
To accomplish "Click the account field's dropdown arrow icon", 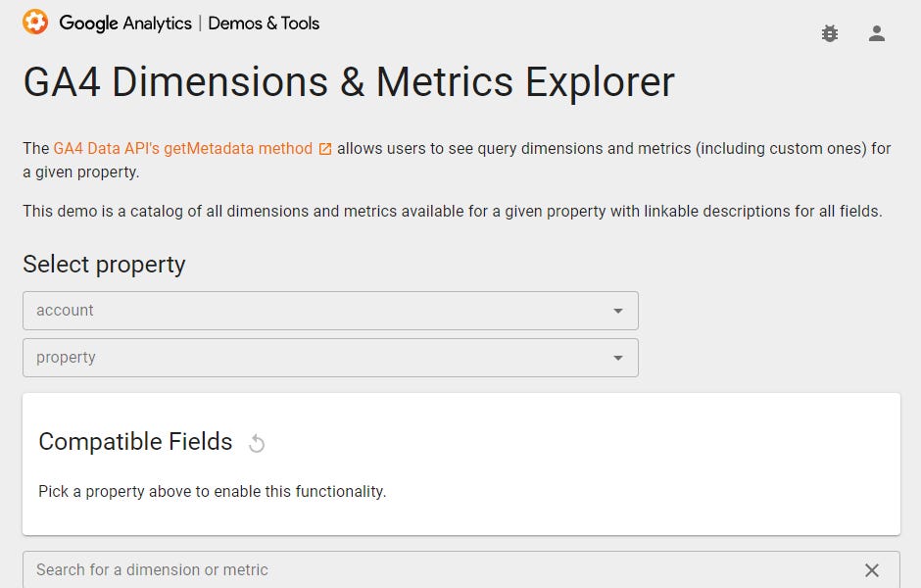I will tap(618, 310).
